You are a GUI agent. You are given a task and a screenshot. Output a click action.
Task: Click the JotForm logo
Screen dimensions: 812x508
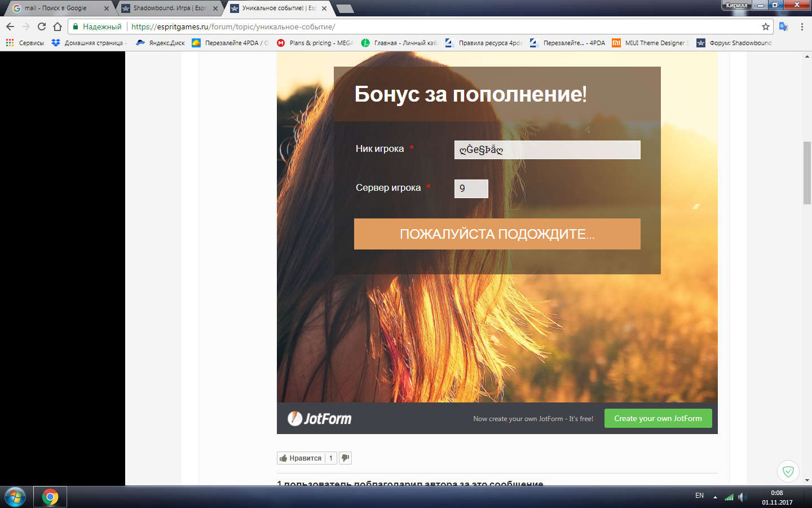[320, 418]
